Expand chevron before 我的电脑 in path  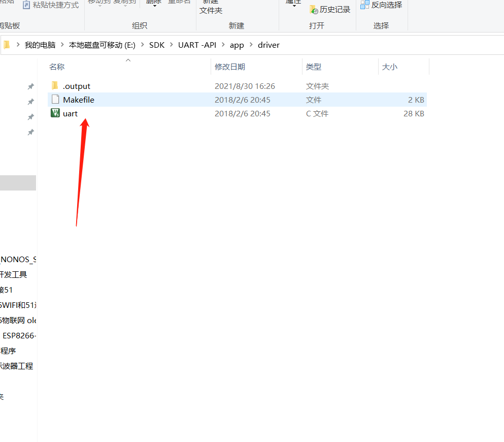(18, 45)
